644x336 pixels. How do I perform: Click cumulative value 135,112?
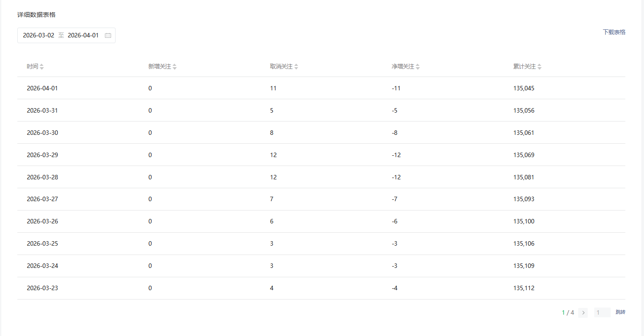(524, 288)
